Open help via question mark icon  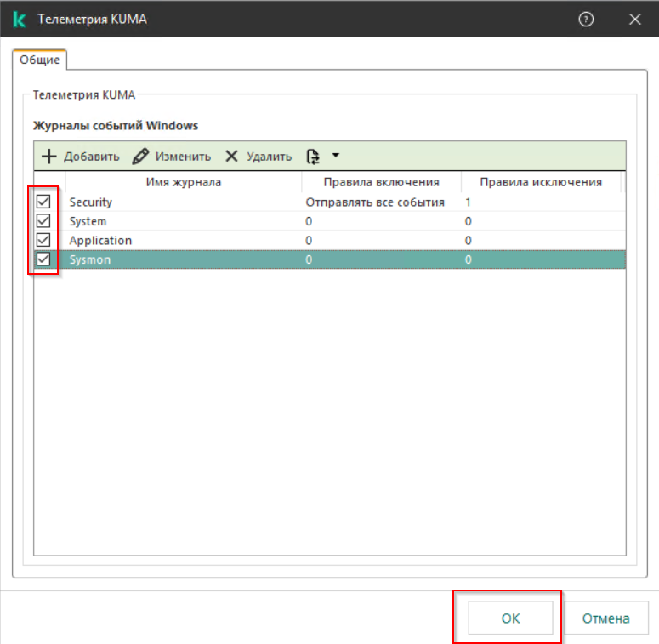tap(586, 20)
